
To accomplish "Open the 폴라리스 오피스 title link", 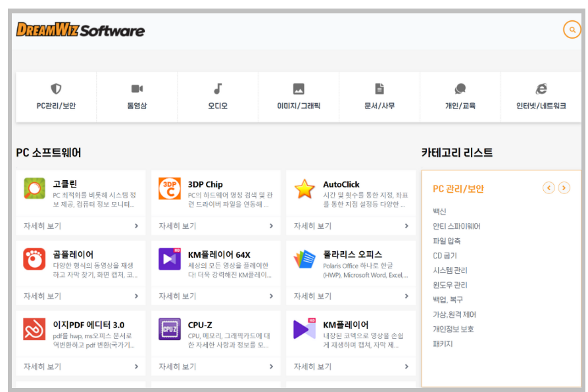I will [353, 255].
